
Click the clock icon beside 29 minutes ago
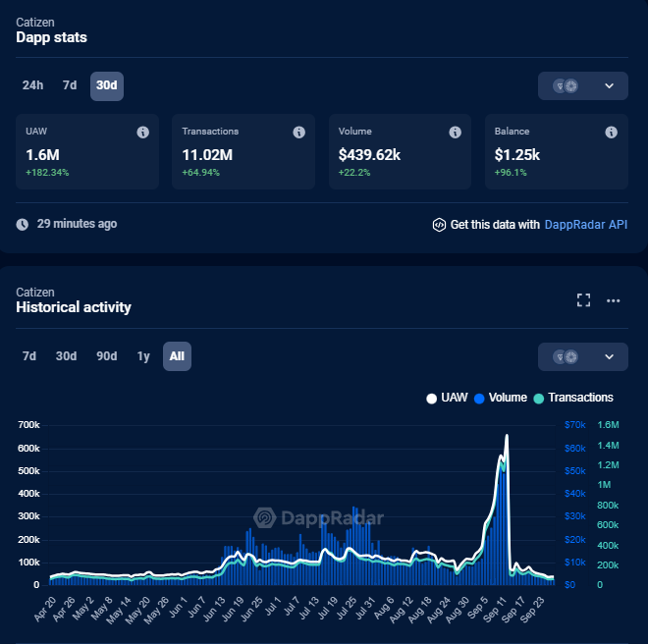(x=23, y=225)
